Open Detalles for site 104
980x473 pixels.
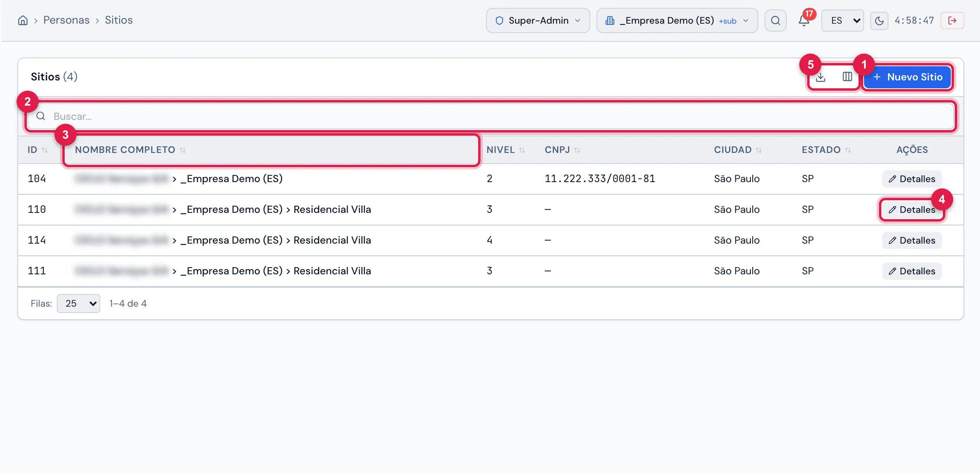coord(912,179)
